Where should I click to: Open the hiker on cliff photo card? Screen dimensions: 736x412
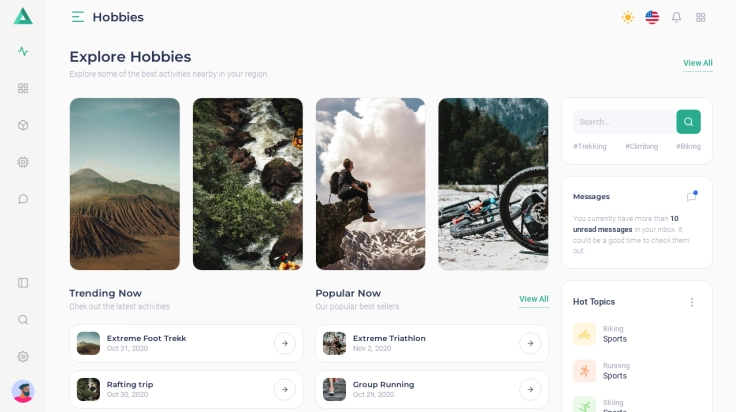370,184
